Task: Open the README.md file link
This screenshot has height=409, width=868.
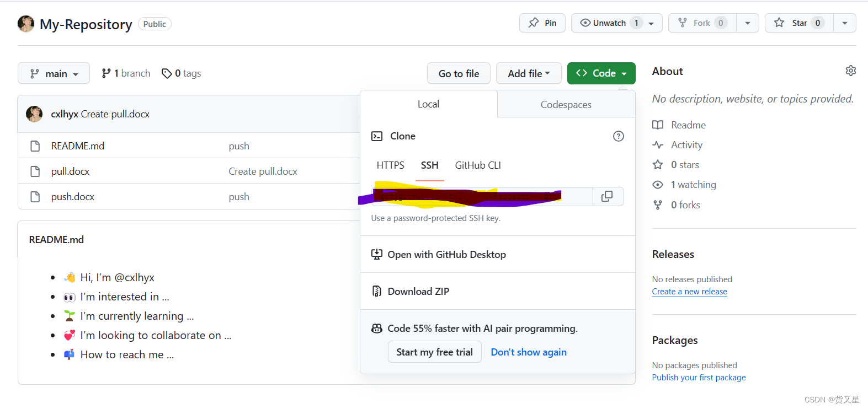Action: [78, 146]
